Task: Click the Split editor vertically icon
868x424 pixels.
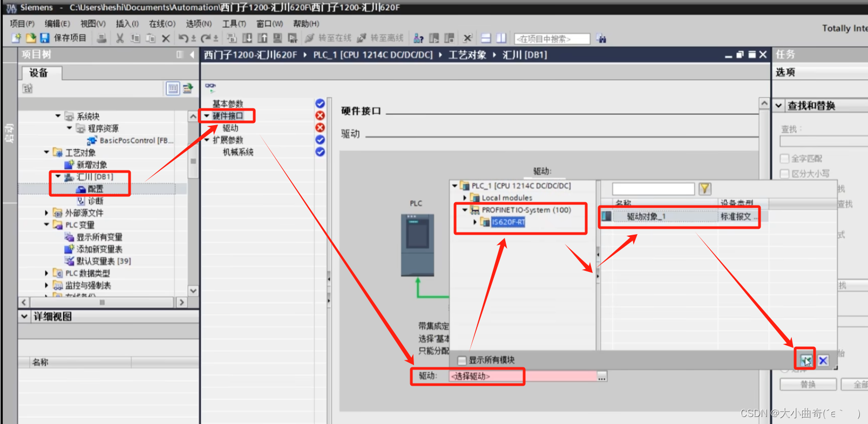Action: (501, 38)
